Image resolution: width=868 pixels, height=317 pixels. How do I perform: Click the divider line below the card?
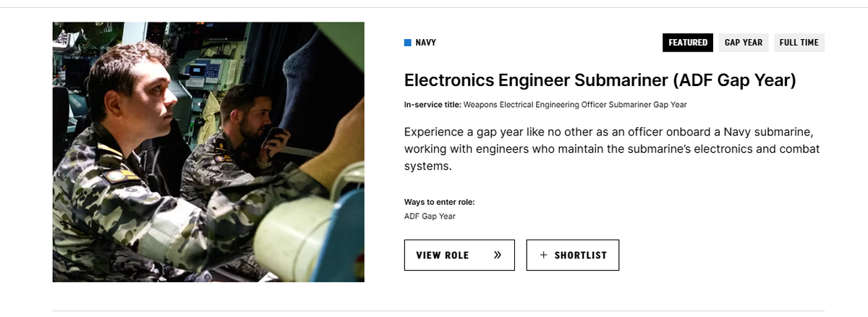pos(434,311)
